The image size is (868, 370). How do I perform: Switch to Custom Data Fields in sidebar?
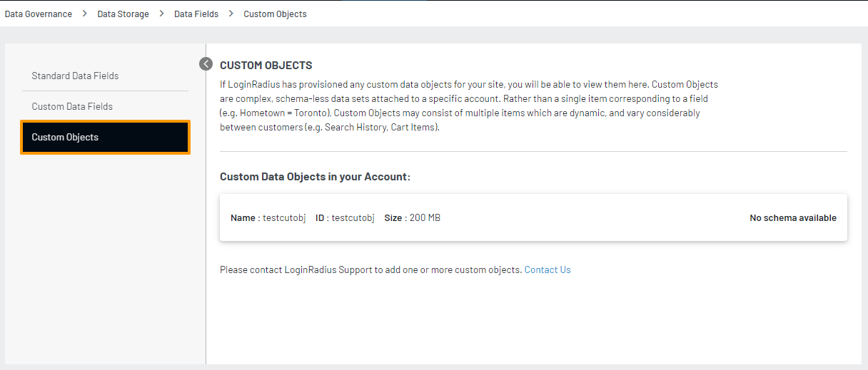72,106
